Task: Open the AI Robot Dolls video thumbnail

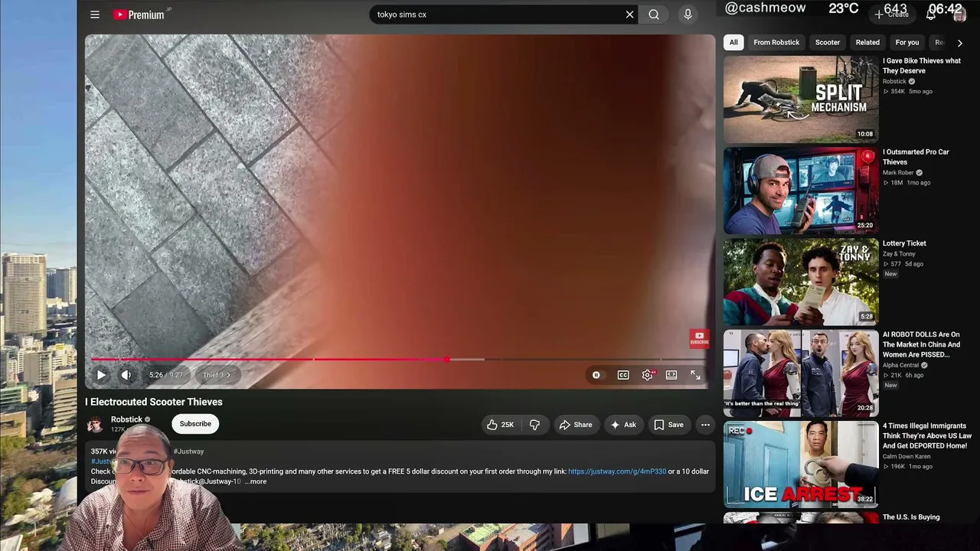Action: (801, 373)
